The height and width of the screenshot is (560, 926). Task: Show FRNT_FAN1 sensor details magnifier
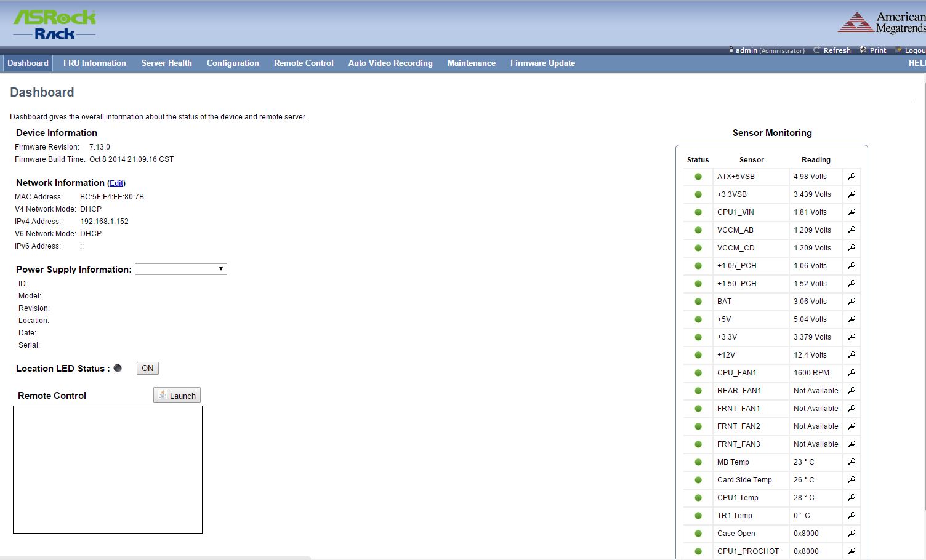click(852, 409)
